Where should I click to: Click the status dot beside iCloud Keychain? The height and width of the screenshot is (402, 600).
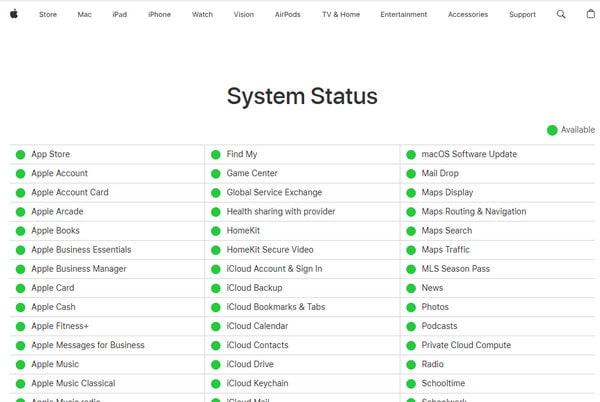pyautogui.click(x=216, y=384)
